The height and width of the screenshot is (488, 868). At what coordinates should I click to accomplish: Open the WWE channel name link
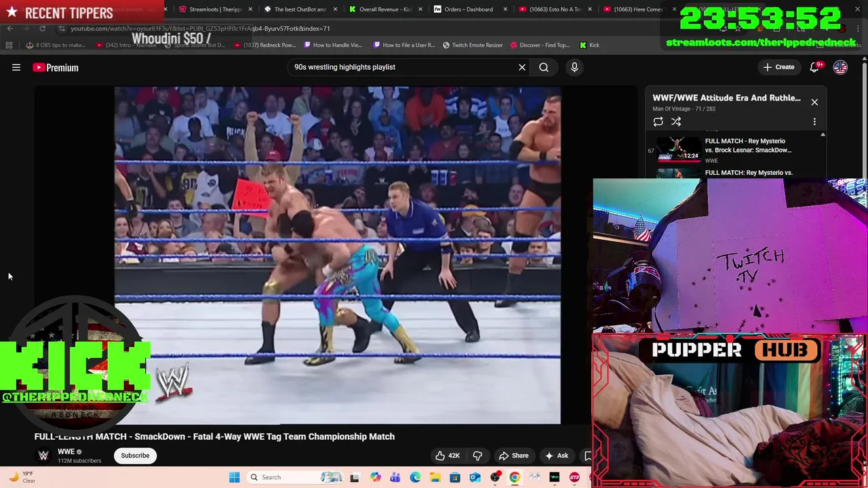[x=66, y=451]
